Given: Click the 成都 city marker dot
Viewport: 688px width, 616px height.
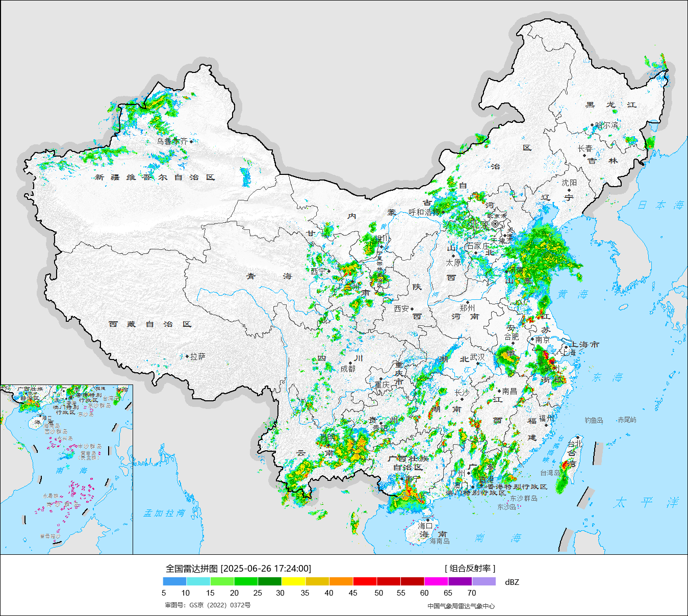Looking at the screenshot, I should tap(350, 363).
